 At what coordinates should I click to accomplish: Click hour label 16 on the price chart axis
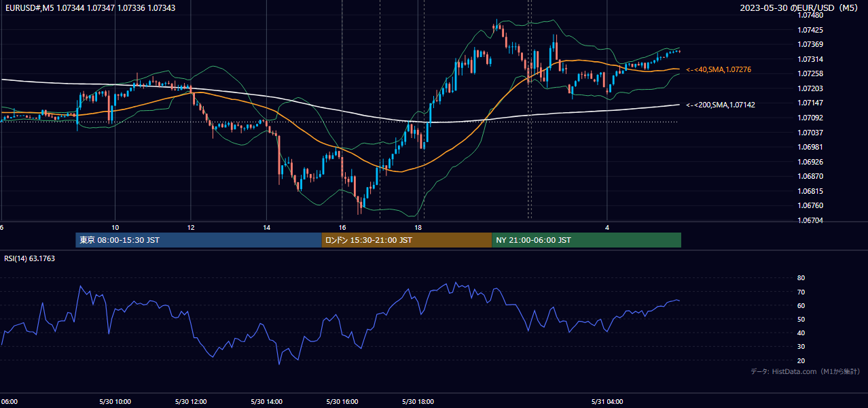[342, 227]
